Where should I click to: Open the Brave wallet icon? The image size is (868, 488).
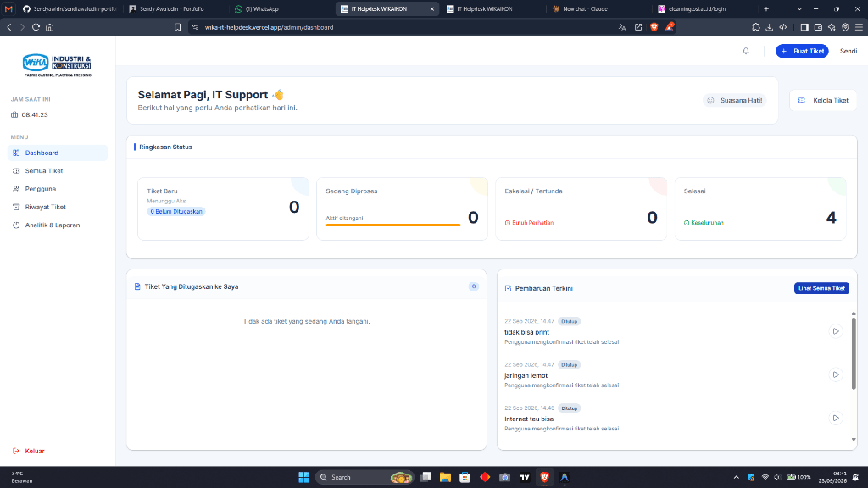coord(818,27)
